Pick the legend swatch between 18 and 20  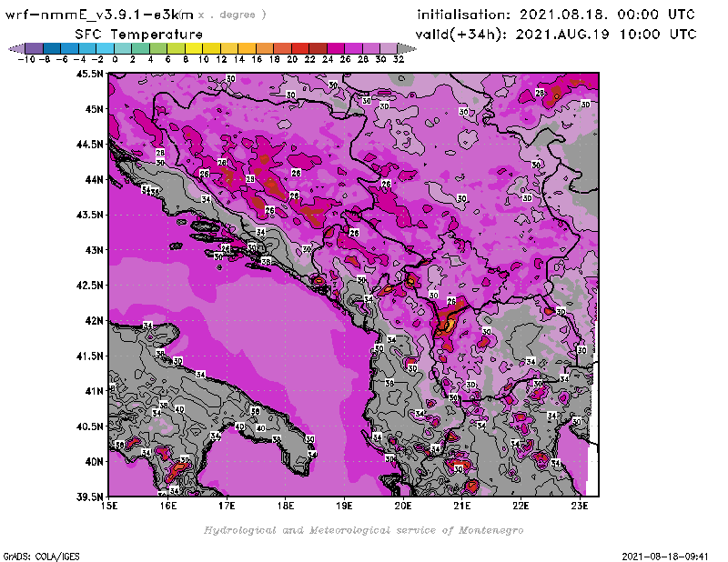point(282,48)
